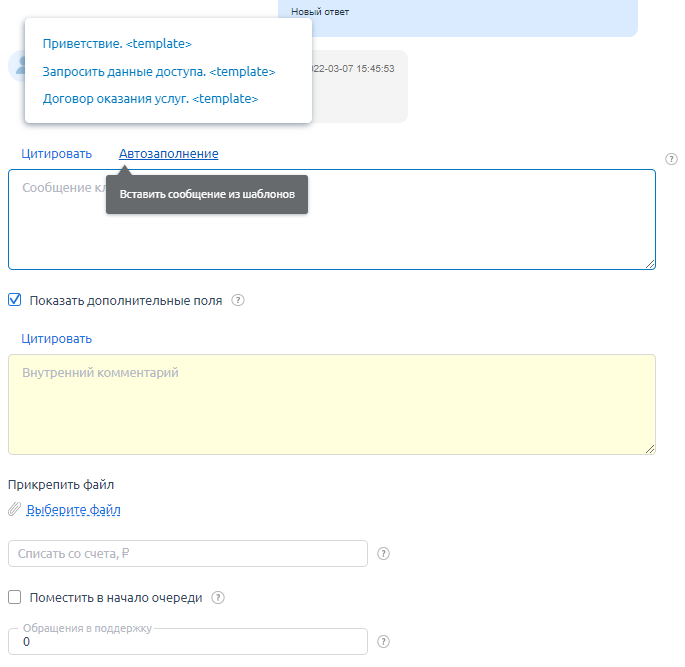
Task: Click 'Цитировать' above internal comment field
Action: click(x=57, y=339)
